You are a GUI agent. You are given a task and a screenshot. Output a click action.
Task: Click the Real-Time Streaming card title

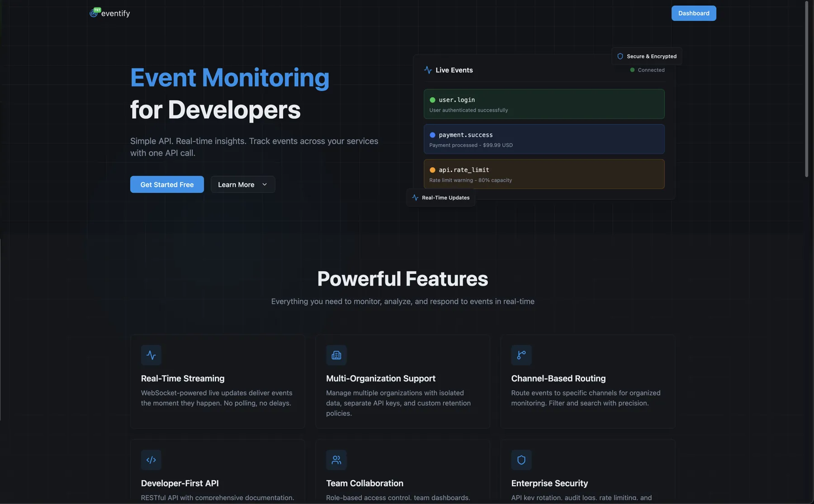[x=183, y=378]
